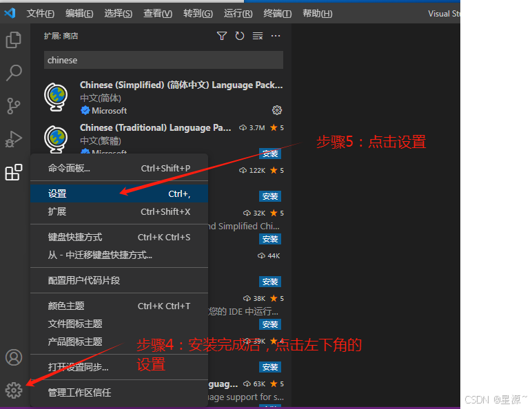The width and height of the screenshot is (532, 409).
Task: Open the 运行(R) menu
Action: point(238,14)
